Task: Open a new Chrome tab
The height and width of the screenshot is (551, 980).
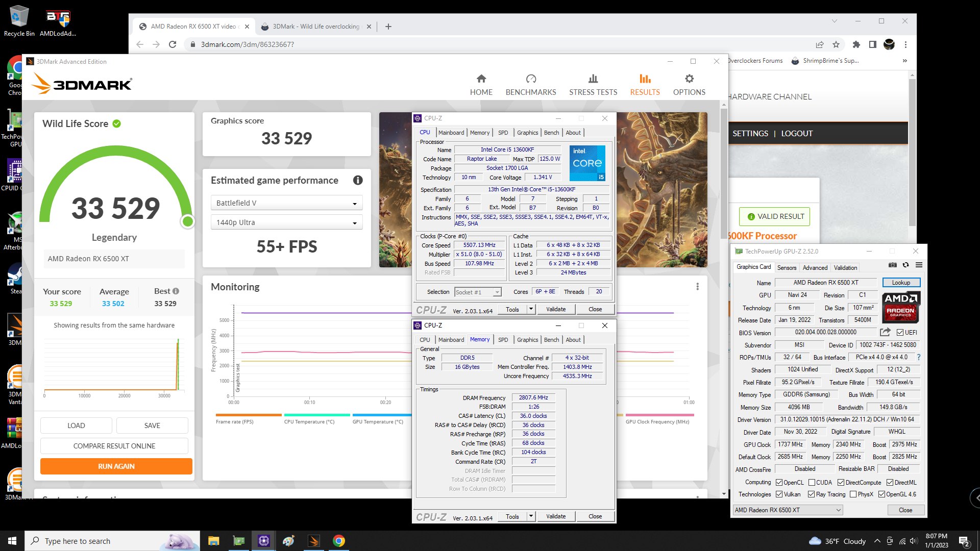Action: 388,27
